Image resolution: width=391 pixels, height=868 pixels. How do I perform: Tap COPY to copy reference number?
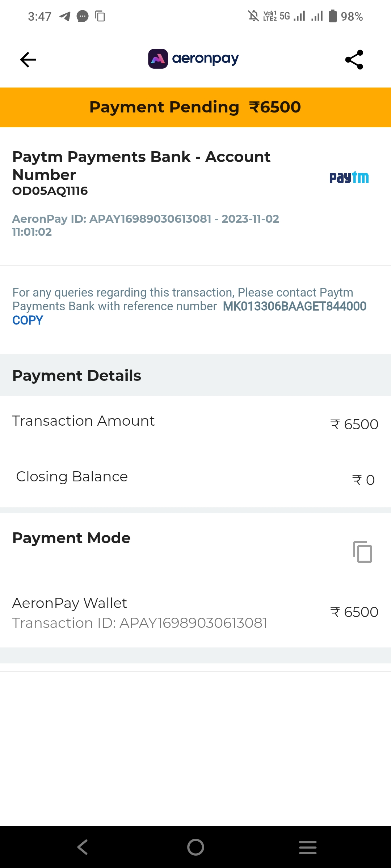click(x=28, y=320)
